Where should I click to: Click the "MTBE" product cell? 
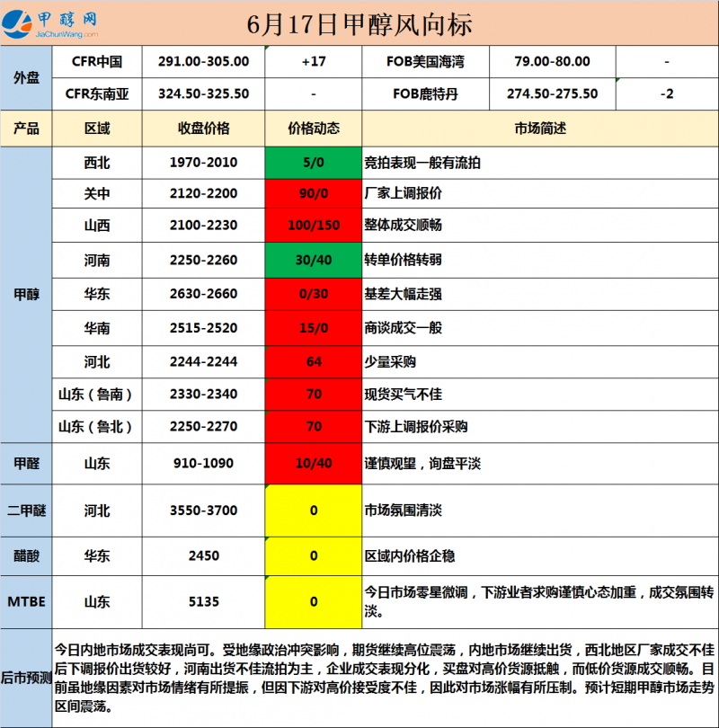click(26, 602)
